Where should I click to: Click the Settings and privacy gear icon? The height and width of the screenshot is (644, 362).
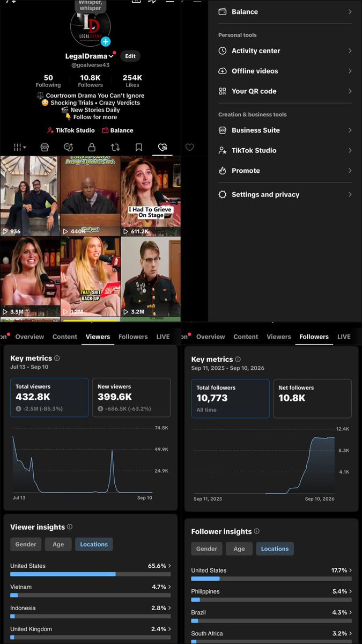223,195
